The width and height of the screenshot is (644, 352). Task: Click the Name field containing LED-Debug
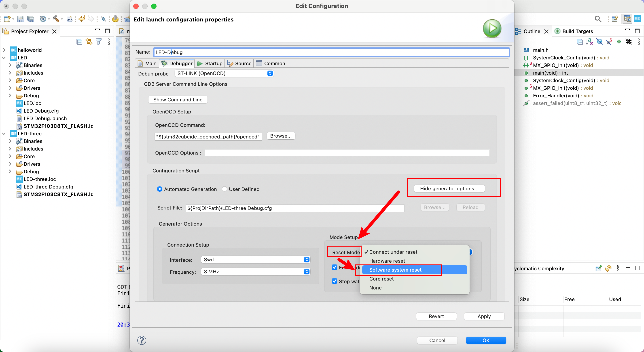pyautogui.click(x=331, y=52)
